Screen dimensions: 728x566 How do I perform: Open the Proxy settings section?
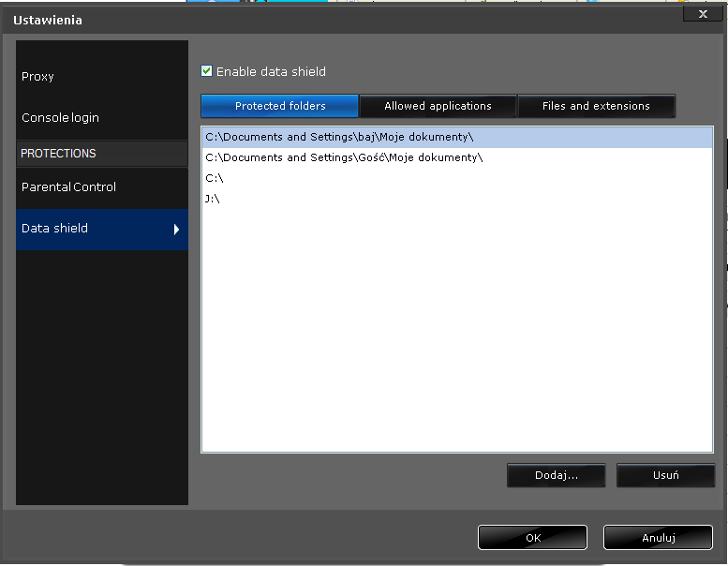pyautogui.click(x=38, y=76)
